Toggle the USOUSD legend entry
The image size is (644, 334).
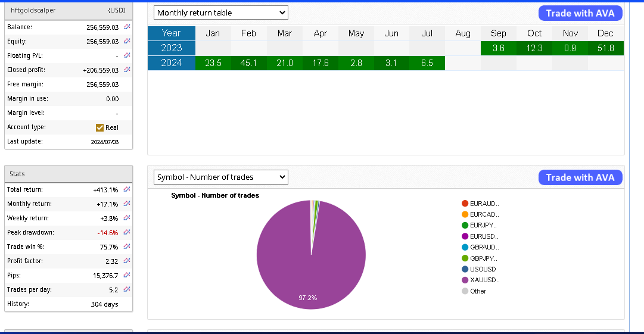coord(481,269)
